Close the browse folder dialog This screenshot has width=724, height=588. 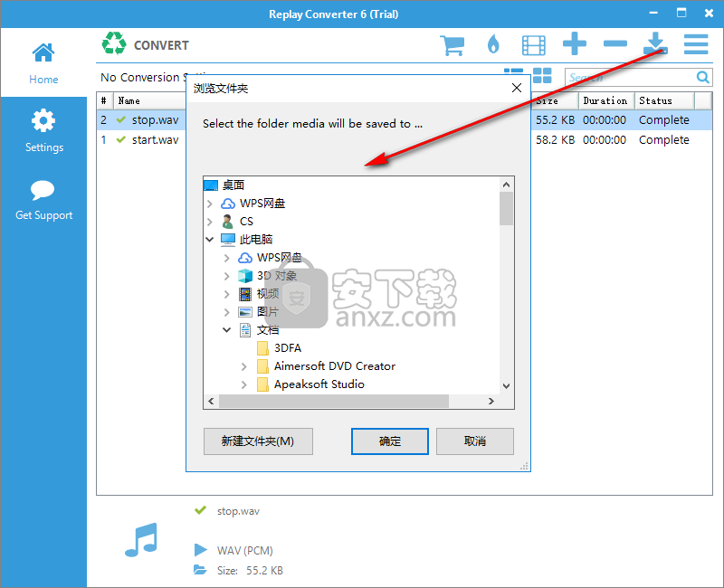(517, 88)
